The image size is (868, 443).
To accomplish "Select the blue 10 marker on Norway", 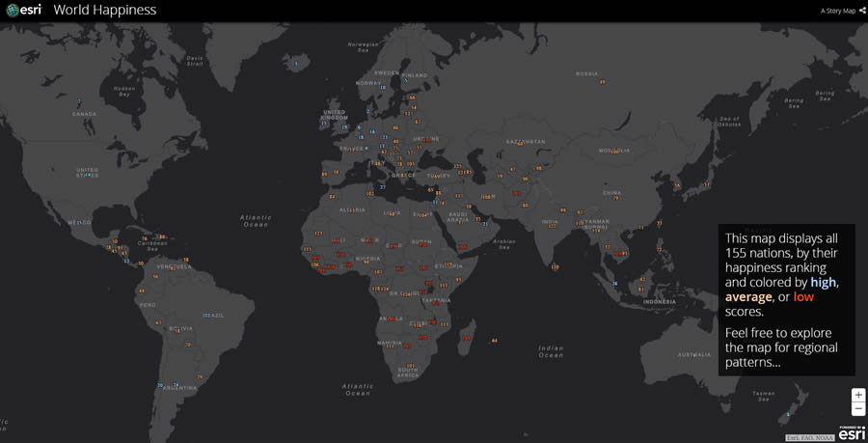I will point(383,88).
